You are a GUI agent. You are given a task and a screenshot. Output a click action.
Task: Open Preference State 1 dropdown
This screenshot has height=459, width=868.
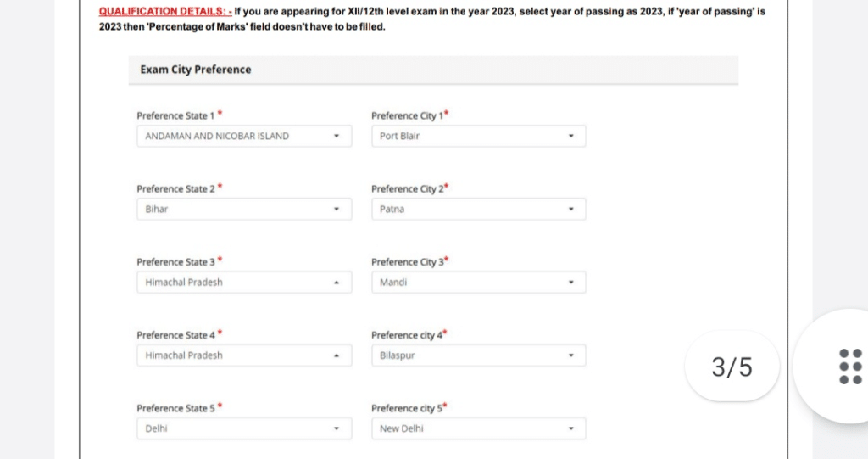click(x=243, y=136)
